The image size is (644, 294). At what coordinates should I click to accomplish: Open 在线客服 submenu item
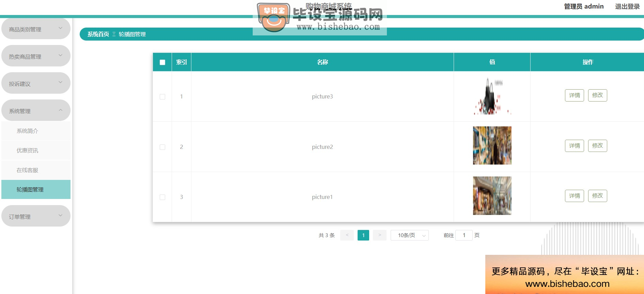36,170
